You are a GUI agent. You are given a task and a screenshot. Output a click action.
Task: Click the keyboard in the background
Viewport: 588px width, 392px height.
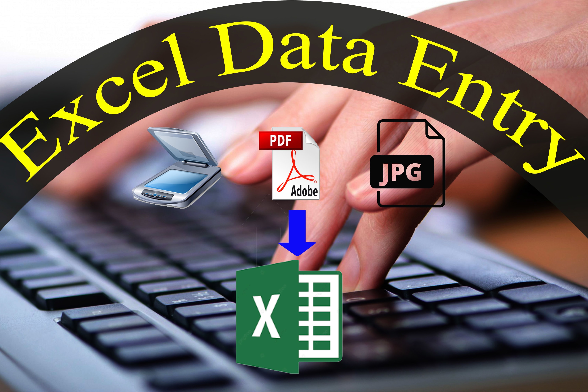pyautogui.click(x=88, y=328)
